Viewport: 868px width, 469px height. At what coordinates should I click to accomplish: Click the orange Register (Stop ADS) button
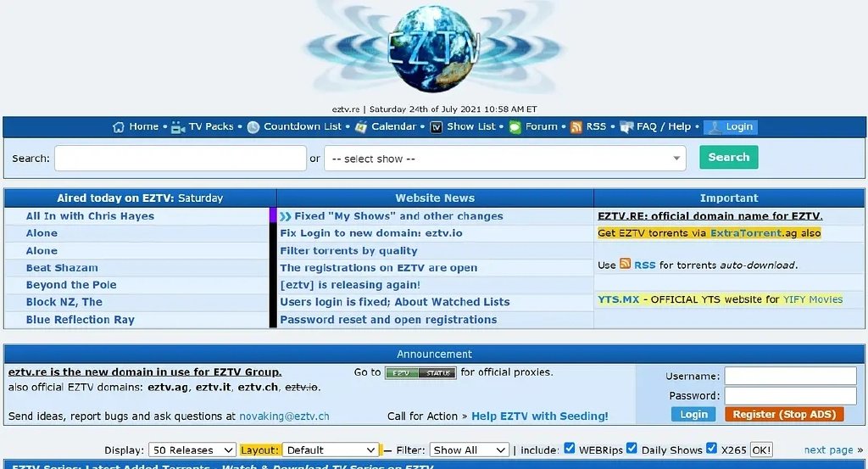(784, 414)
